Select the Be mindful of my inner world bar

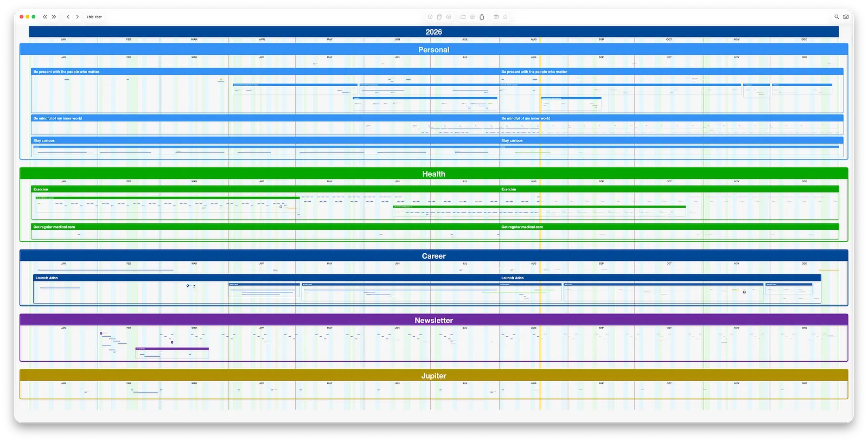pos(437,118)
